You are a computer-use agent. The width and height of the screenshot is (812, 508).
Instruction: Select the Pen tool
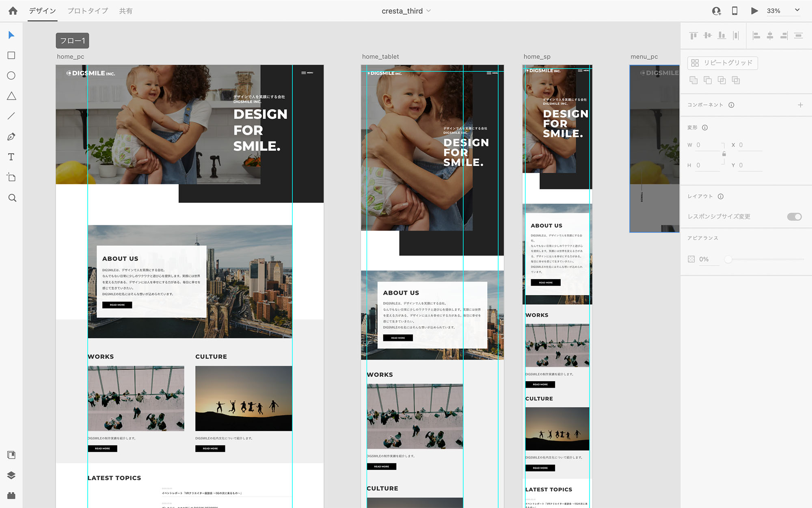pyautogui.click(x=11, y=137)
